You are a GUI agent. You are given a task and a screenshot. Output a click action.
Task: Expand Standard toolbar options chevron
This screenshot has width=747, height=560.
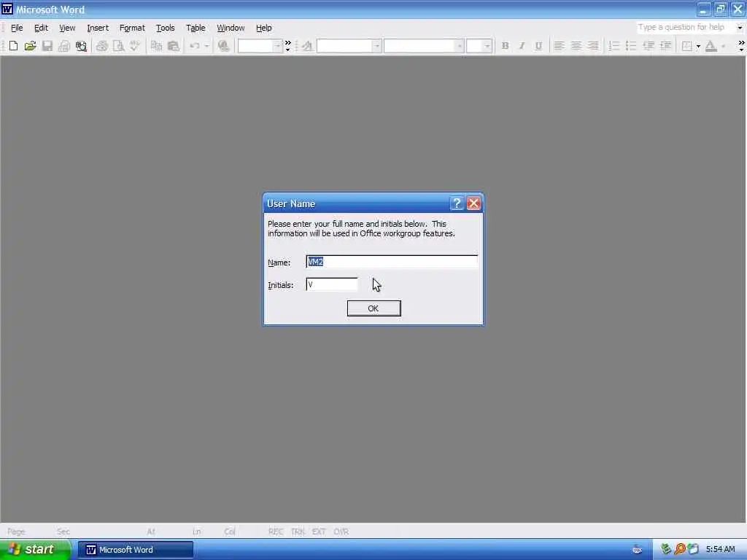(x=287, y=46)
